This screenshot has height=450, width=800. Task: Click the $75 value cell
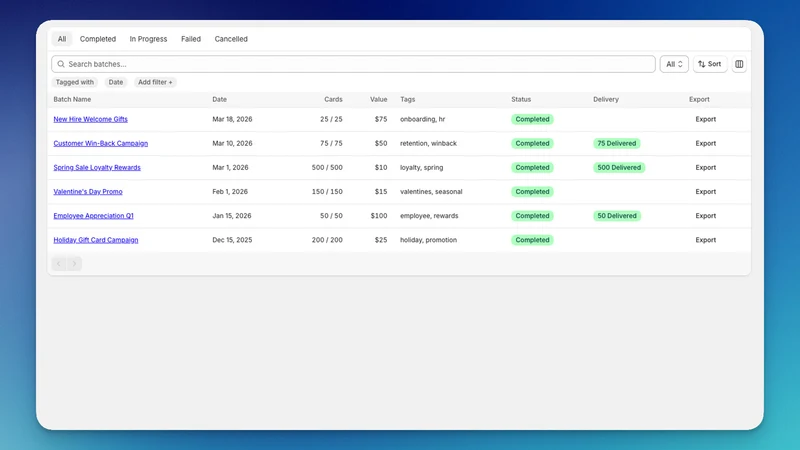381,119
